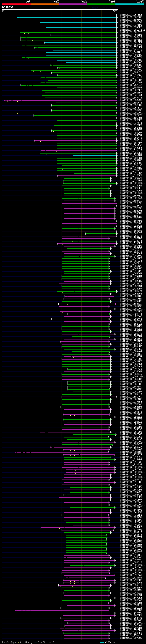Open hit UniRef100_B9RK57
The height and width of the screenshot is (644, 146).
pos(131,22)
